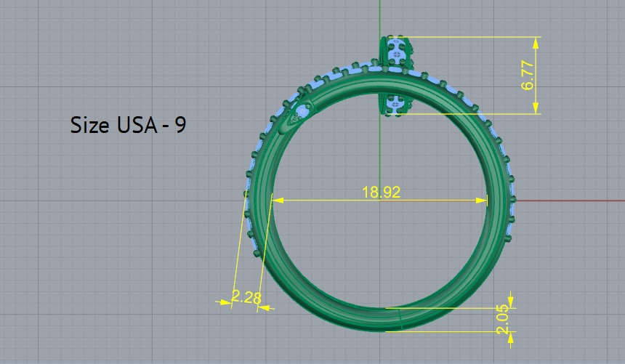Click the "Size USA - 9" text annotation
This screenshot has width=625, height=364.
[128, 125]
